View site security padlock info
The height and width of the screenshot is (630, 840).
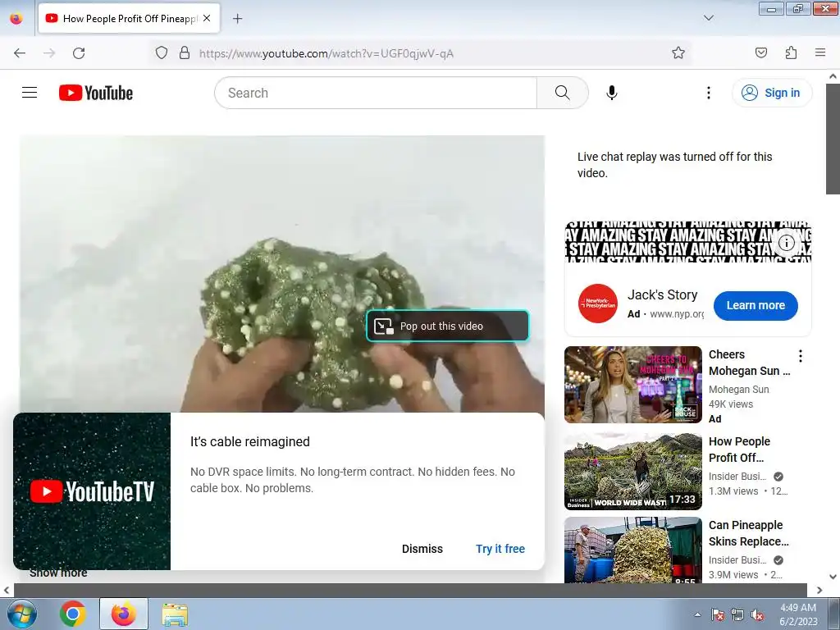[185, 53]
